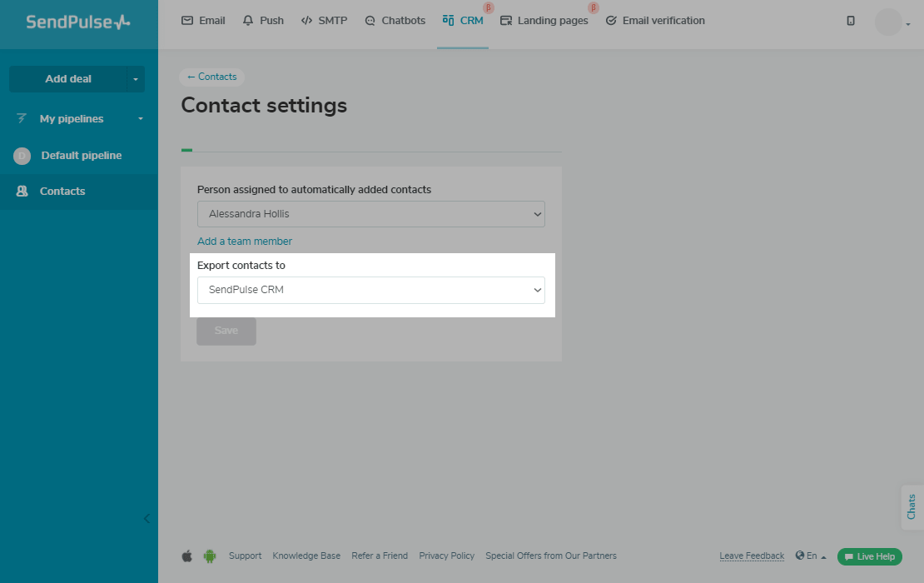Click the Add a team member link

245,242
